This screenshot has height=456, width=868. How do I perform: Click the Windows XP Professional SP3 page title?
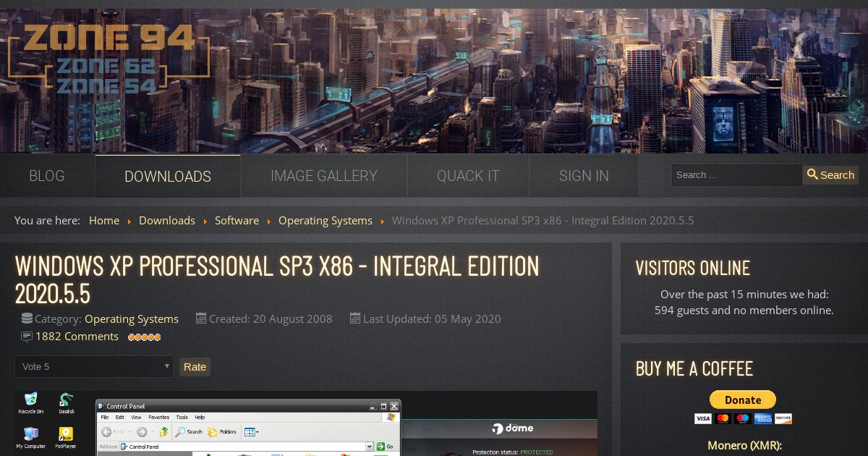point(277,279)
